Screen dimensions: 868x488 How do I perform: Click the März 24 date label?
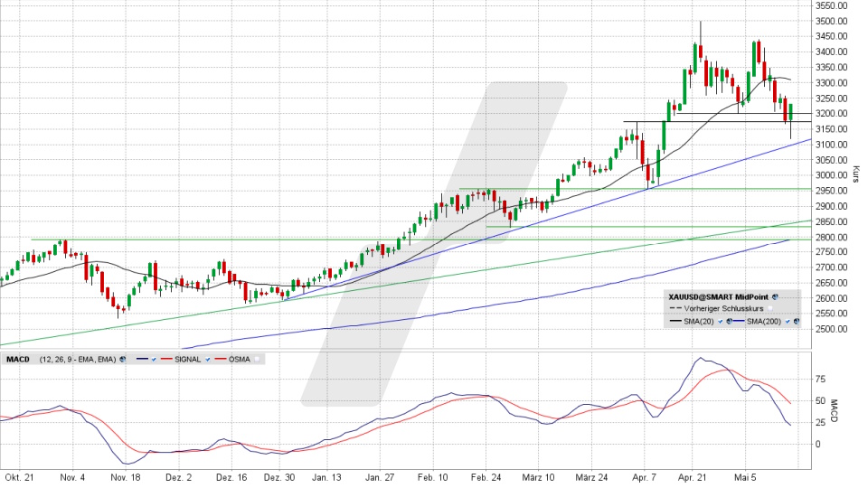(x=591, y=477)
